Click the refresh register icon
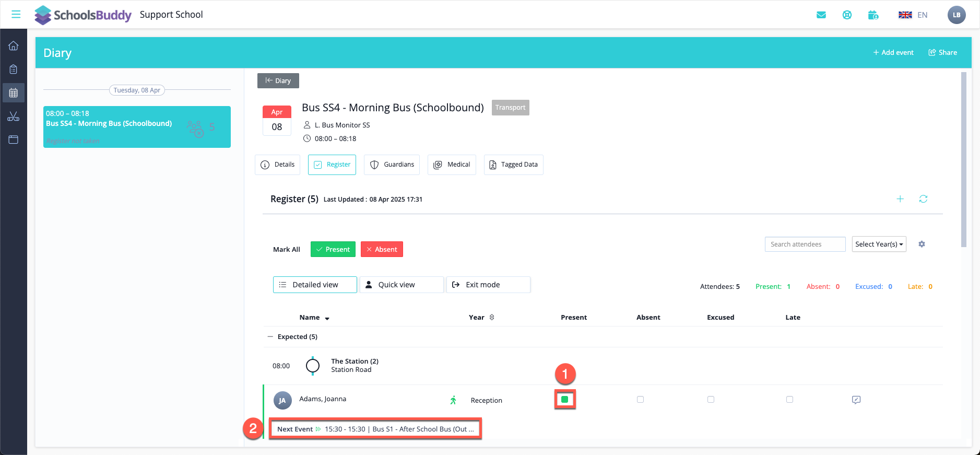The image size is (980, 455). point(923,199)
